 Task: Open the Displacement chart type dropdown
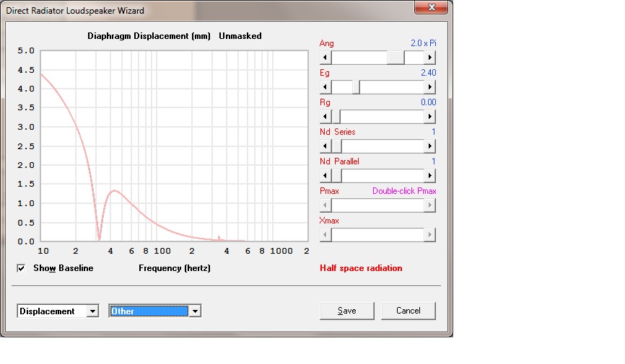(92, 311)
